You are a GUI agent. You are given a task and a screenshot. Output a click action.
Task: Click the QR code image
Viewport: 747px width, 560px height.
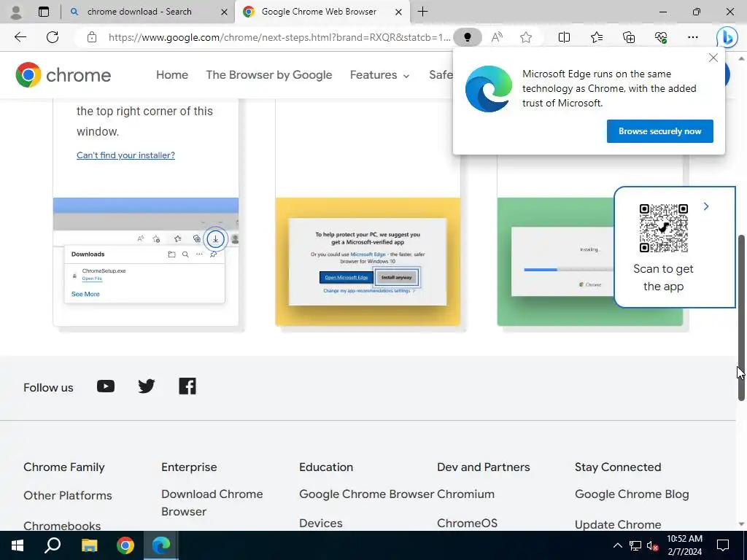663,228
